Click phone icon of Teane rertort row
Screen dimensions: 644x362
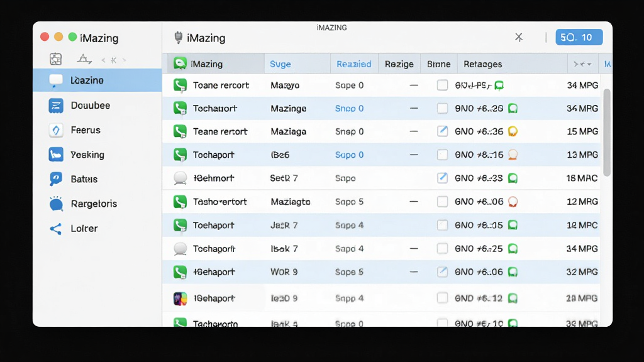coord(180,131)
